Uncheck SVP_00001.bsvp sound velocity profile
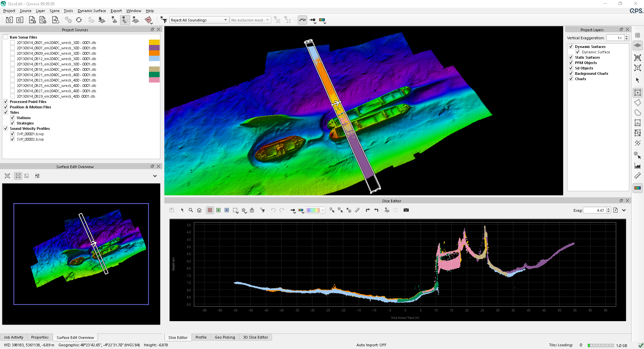 coord(12,134)
